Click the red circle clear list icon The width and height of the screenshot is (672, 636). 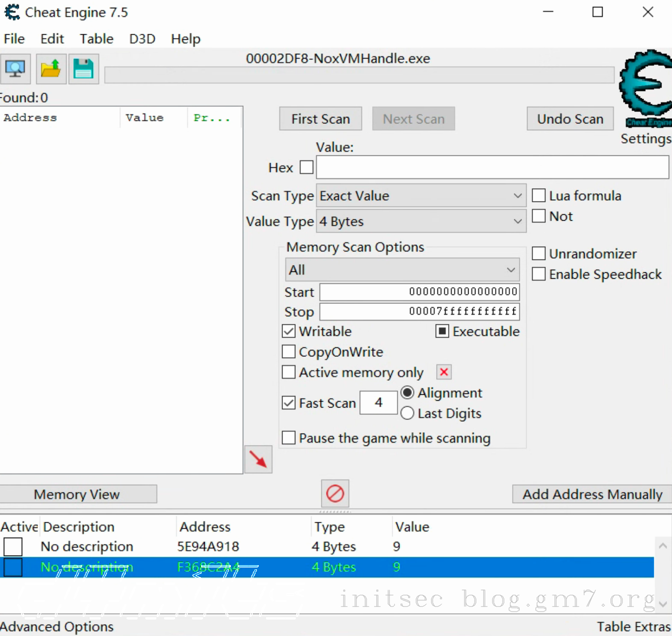[x=335, y=493]
